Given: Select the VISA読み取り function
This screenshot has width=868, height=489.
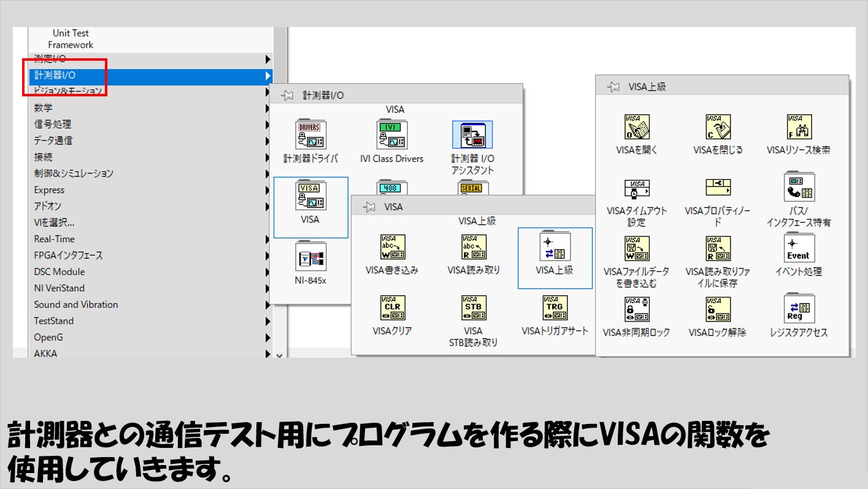Looking at the screenshot, I should (x=474, y=247).
